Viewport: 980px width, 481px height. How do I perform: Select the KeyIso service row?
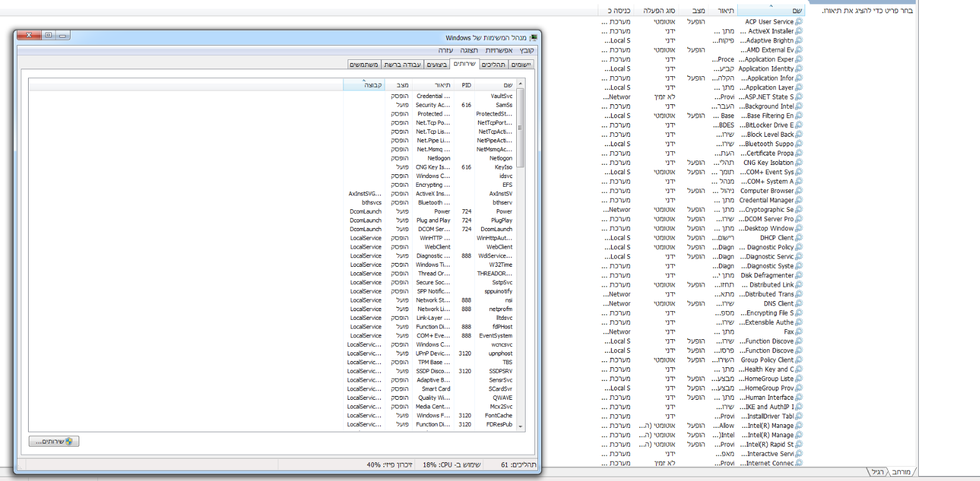272,167
